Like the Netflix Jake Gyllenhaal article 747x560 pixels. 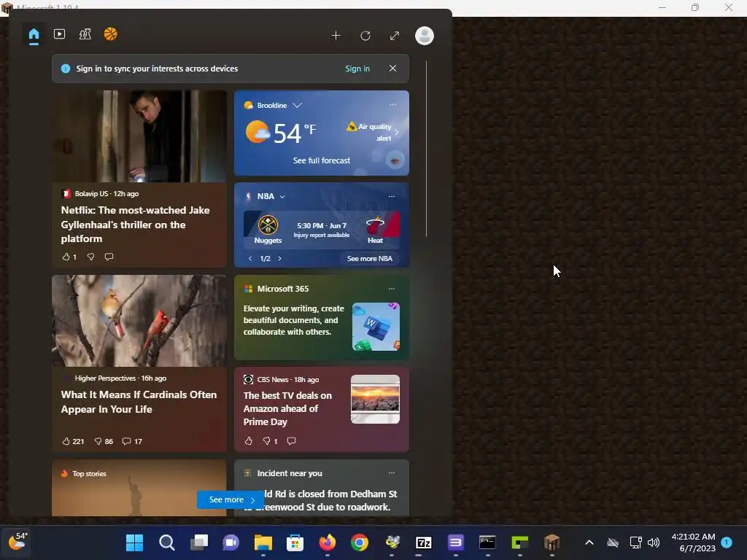pos(66,257)
